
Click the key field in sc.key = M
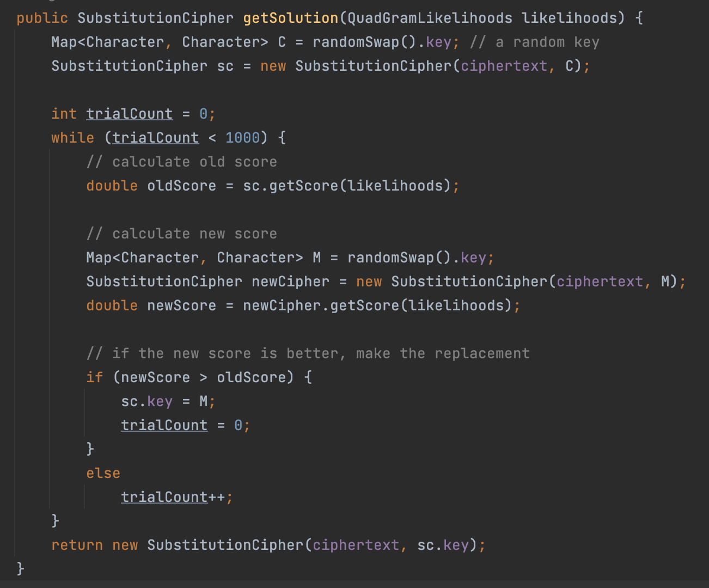point(160,401)
